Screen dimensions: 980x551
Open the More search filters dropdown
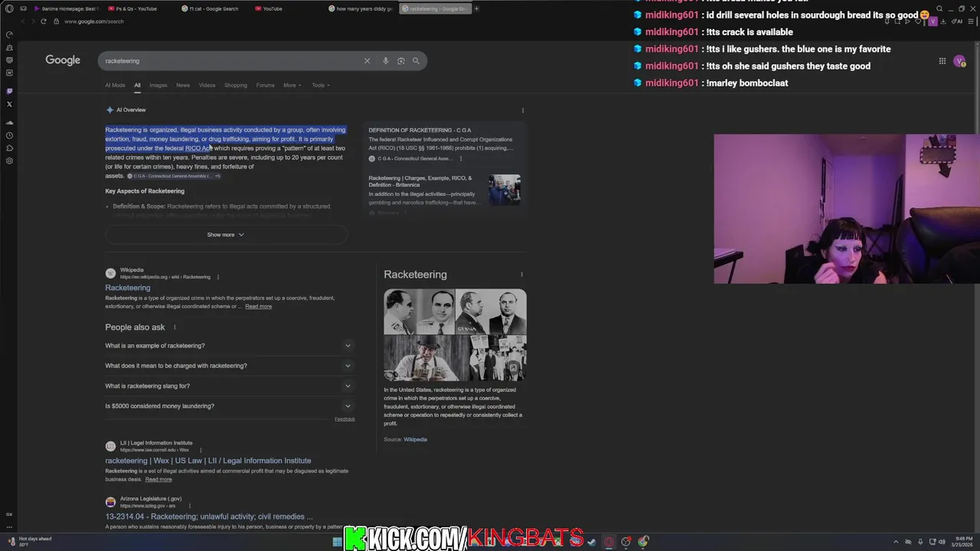tap(292, 85)
